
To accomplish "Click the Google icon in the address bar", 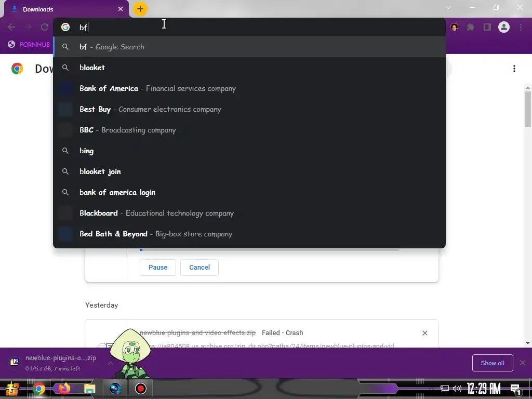I will [x=65, y=27].
